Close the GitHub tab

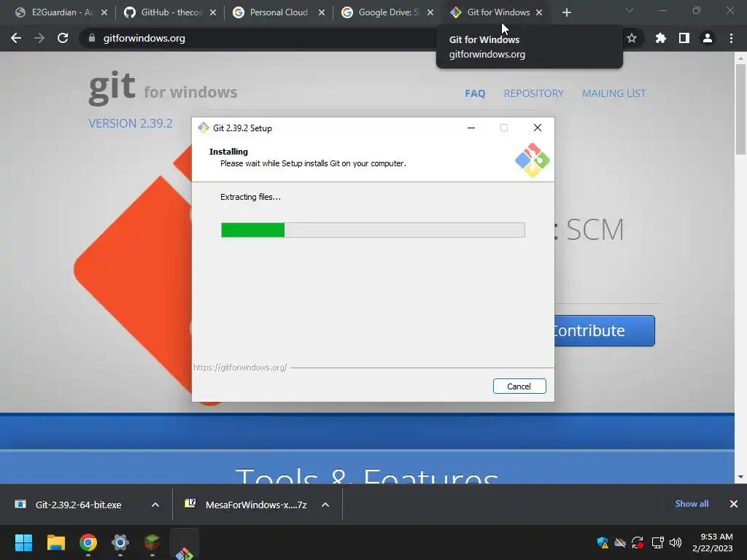[x=213, y=13]
